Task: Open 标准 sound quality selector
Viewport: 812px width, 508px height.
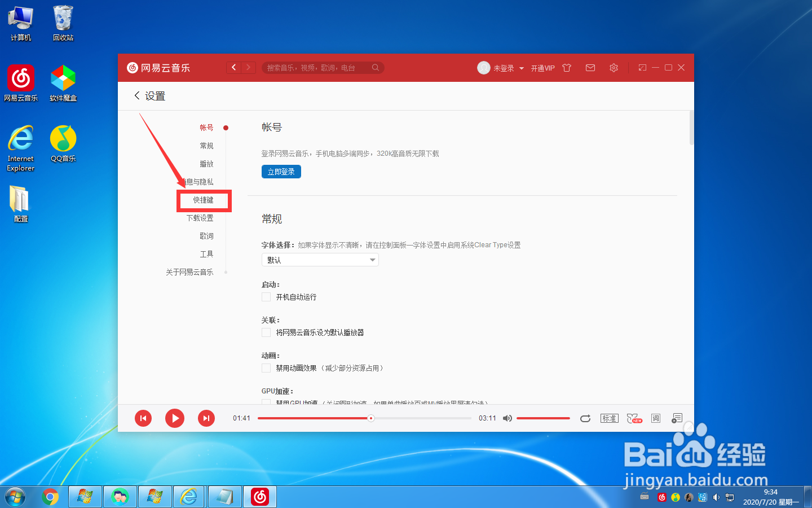Action: point(610,418)
